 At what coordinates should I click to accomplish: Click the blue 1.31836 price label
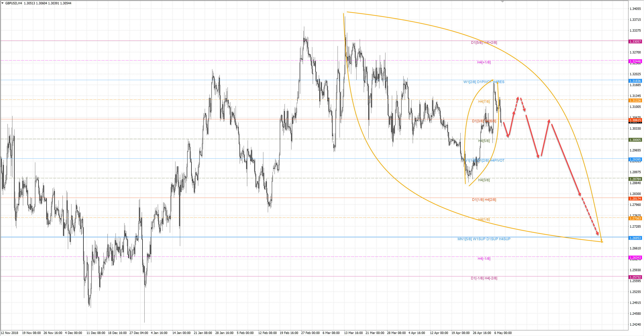point(635,81)
